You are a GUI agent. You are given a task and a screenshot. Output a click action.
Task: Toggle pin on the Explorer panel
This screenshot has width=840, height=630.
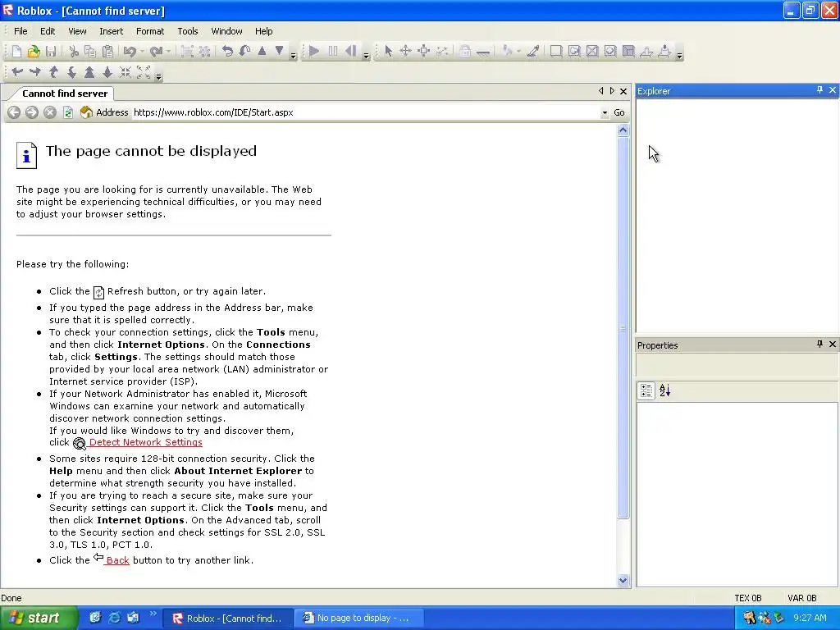coord(819,90)
